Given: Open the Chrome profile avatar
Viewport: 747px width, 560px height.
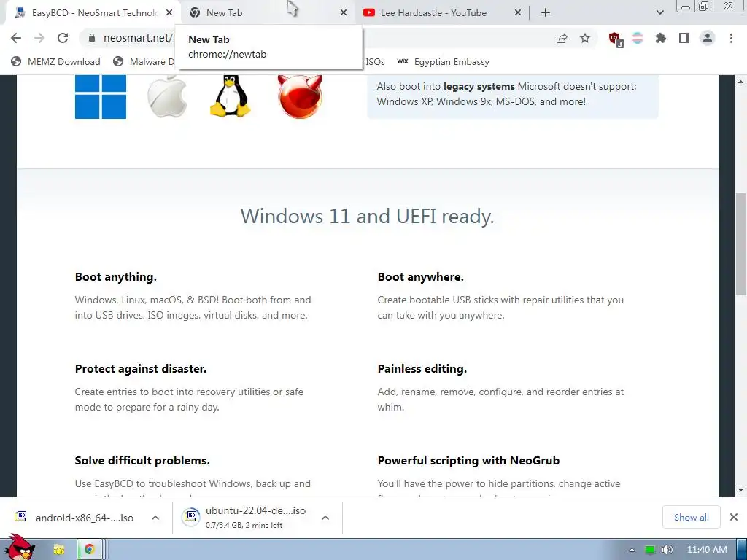Looking at the screenshot, I should (x=708, y=39).
